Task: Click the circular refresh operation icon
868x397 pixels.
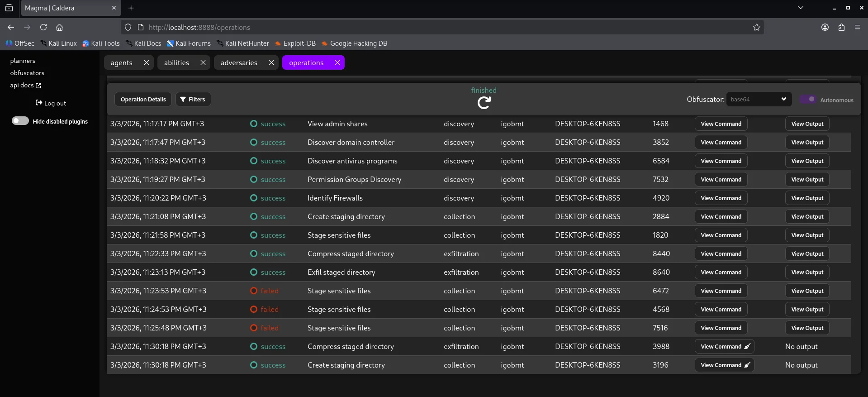Action: [x=484, y=103]
